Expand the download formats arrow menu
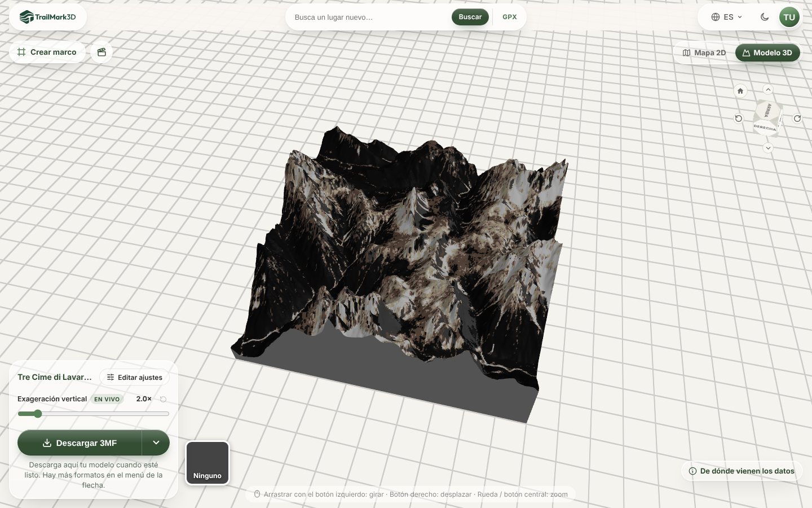Image resolution: width=812 pixels, height=508 pixels. (x=156, y=443)
